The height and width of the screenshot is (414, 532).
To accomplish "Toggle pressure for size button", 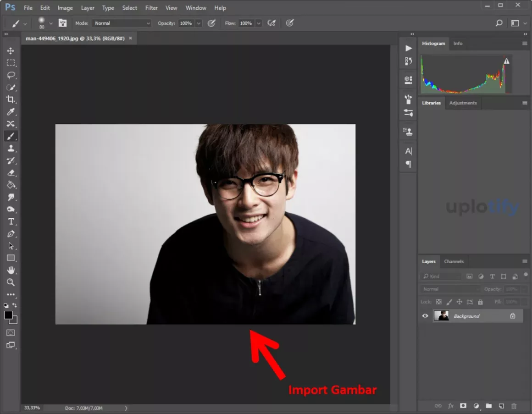I will pyautogui.click(x=290, y=23).
